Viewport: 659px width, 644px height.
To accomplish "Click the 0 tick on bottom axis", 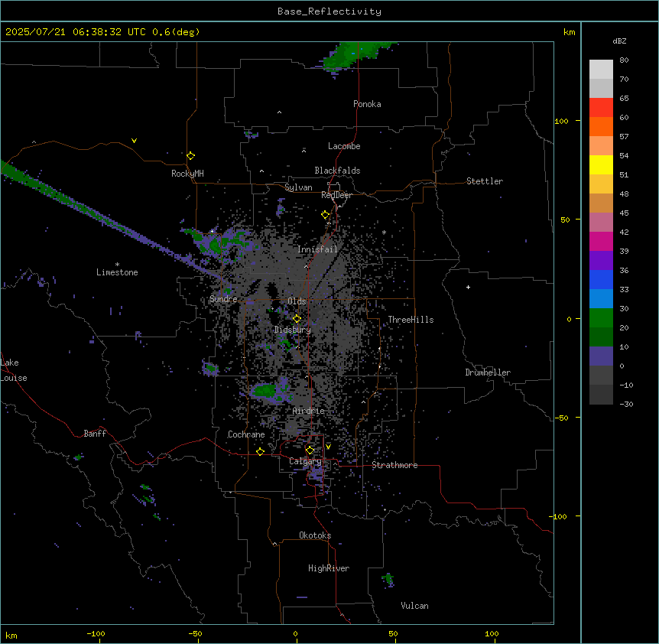I will [295, 633].
